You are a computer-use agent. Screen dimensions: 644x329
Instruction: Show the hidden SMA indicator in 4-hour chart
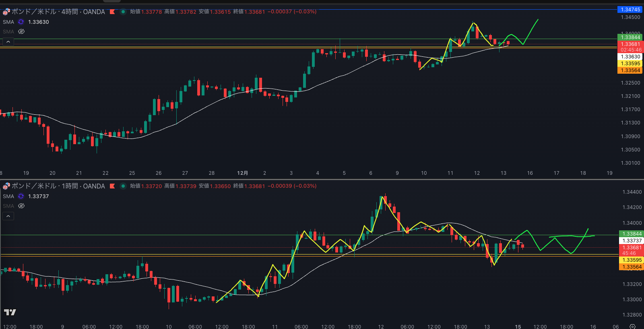click(21, 31)
